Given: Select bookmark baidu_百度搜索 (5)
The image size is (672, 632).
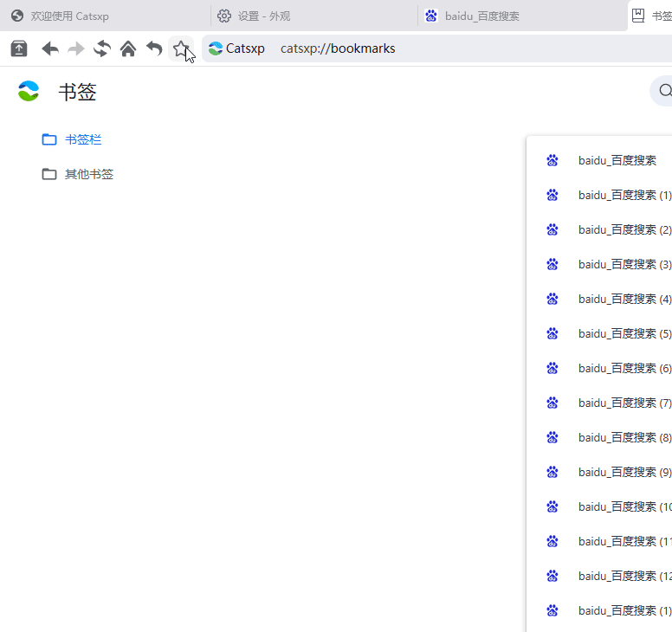Looking at the screenshot, I should [x=599, y=333].
